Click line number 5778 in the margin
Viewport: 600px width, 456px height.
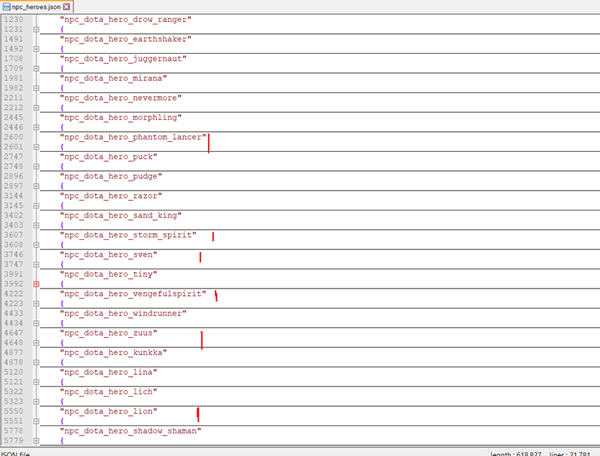13,431
